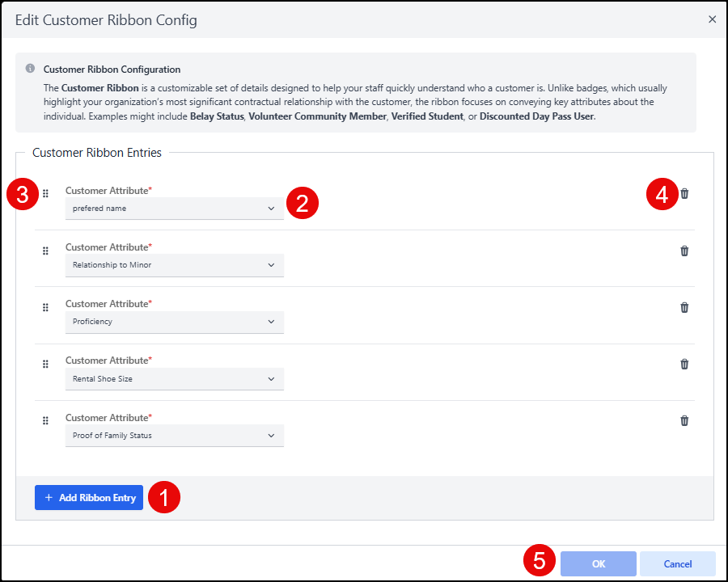Confirm changes with the OK button
Image resolution: width=728 pixels, height=582 pixels.
pos(599,563)
